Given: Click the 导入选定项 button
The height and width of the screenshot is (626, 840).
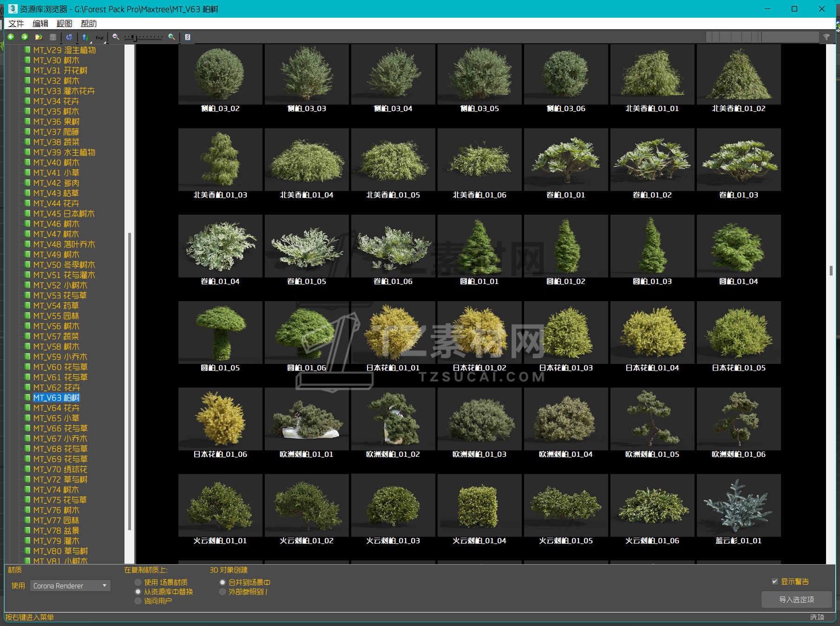Looking at the screenshot, I should pos(796,600).
